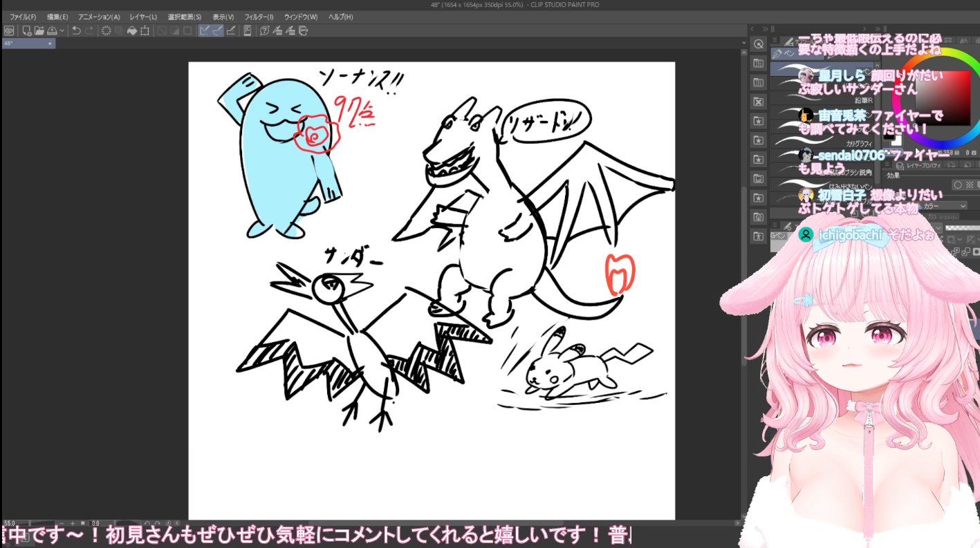Click the Scale/Rotate transform icon
This screenshot has width=980, height=548.
145,30
